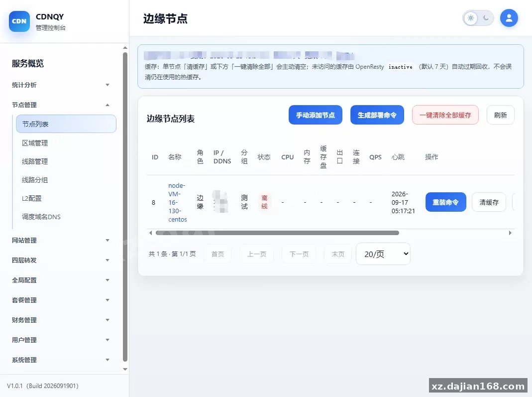Select 节点列表 sidebar item
The image size is (532, 397).
pyautogui.click(x=66, y=124)
